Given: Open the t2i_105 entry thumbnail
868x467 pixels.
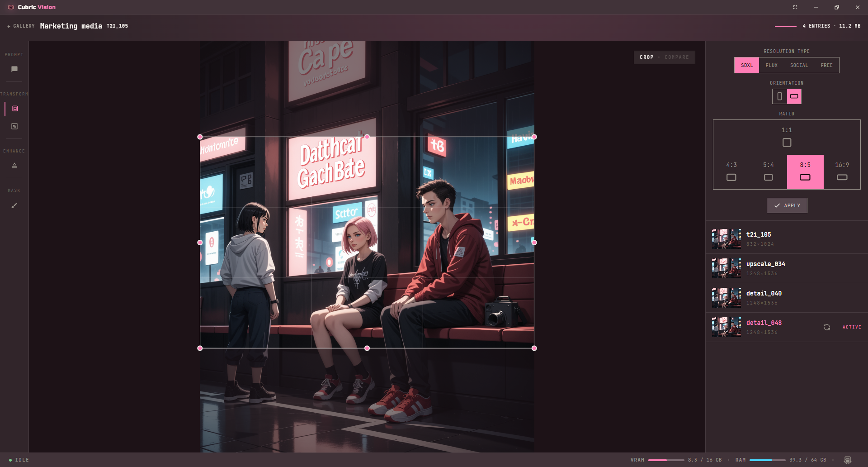Looking at the screenshot, I should click(726, 239).
